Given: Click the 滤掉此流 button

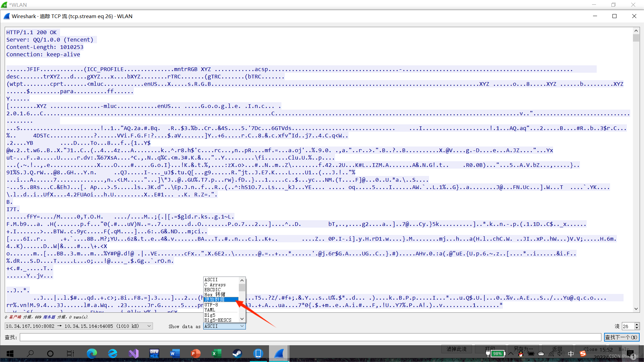Looking at the screenshot, I should pos(457,349).
